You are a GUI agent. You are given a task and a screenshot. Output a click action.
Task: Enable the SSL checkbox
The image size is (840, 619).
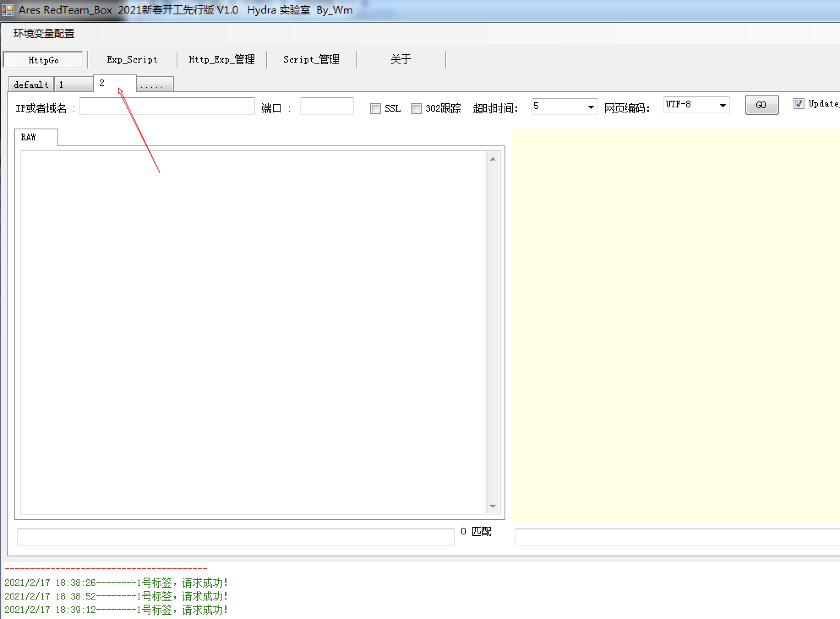tap(375, 109)
